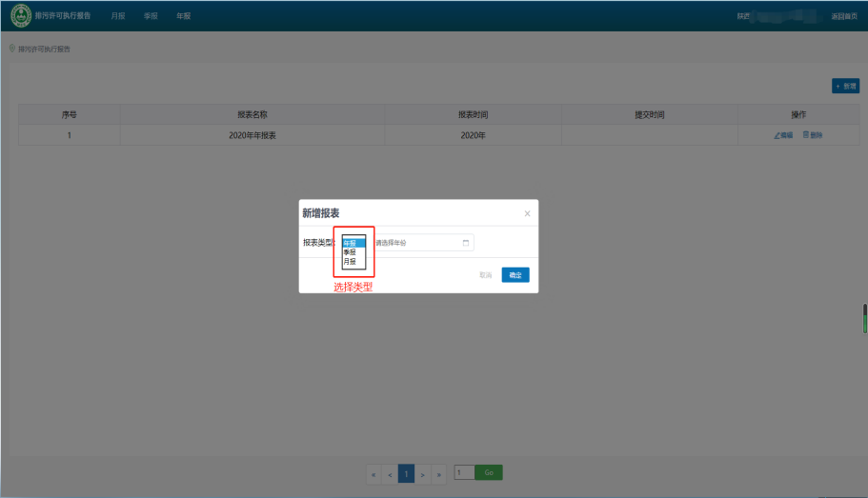Click the application logo in header
868x498 pixels.
[x=20, y=16]
